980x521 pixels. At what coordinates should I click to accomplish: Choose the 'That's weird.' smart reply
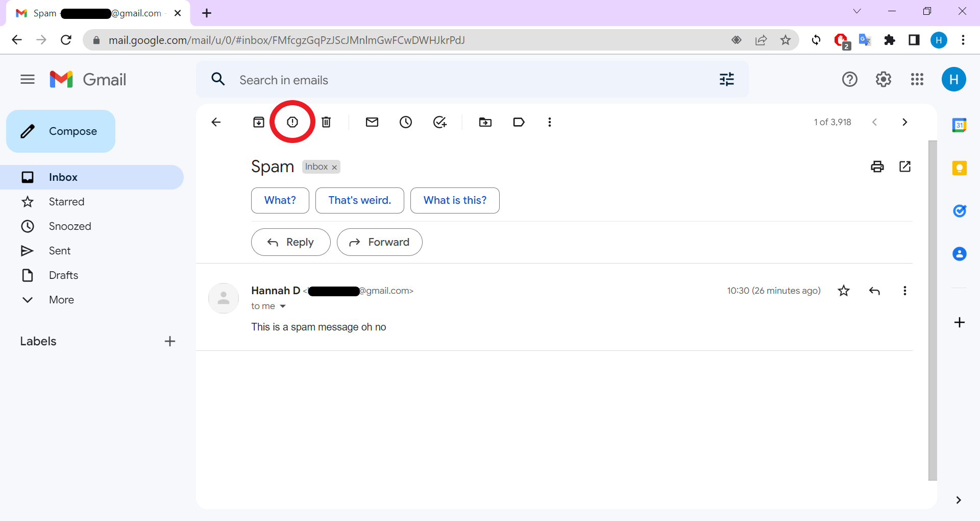click(360, 200)
